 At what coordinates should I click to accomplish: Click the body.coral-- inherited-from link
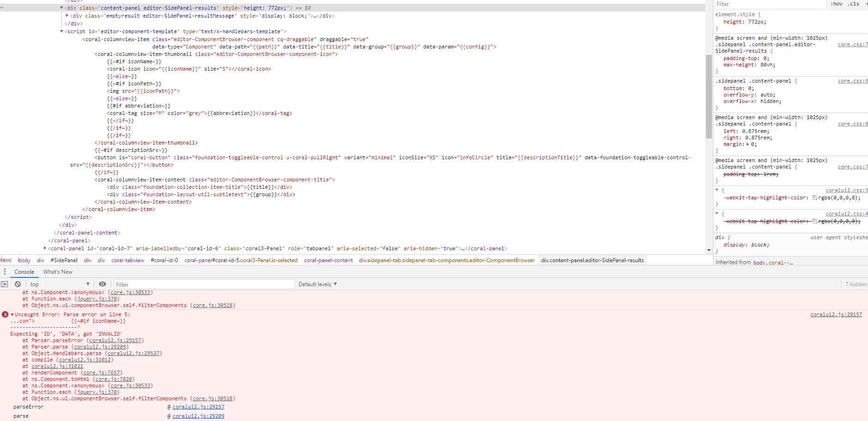(773, 263)
